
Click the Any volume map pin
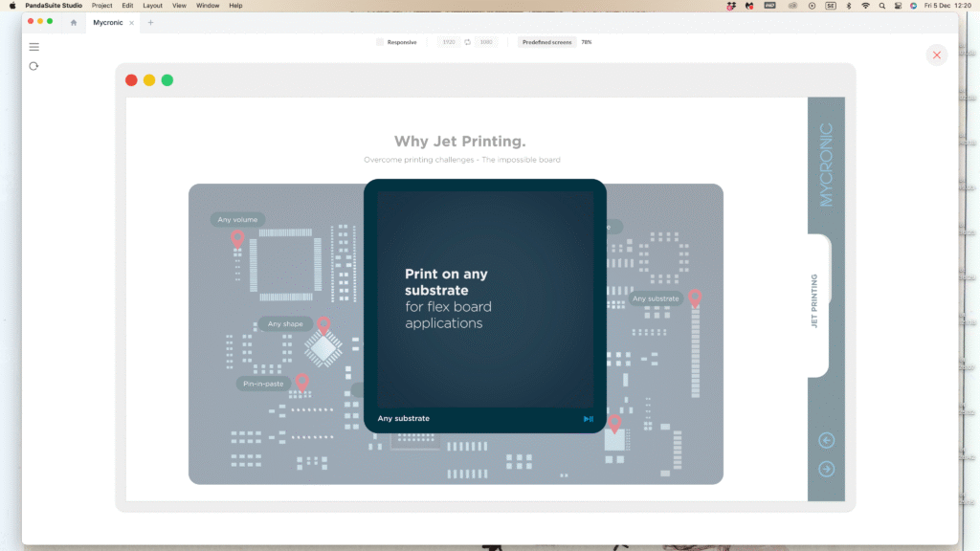click(237, 238)
